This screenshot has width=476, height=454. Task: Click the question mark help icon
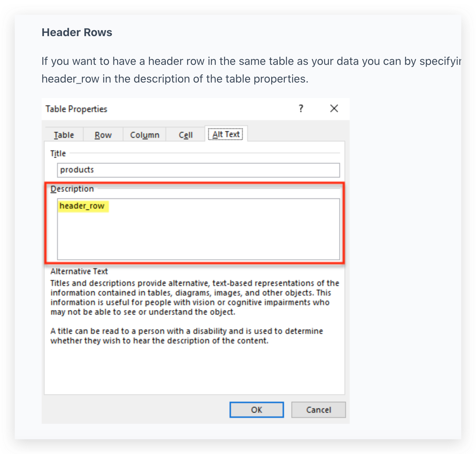click(301, 108)
